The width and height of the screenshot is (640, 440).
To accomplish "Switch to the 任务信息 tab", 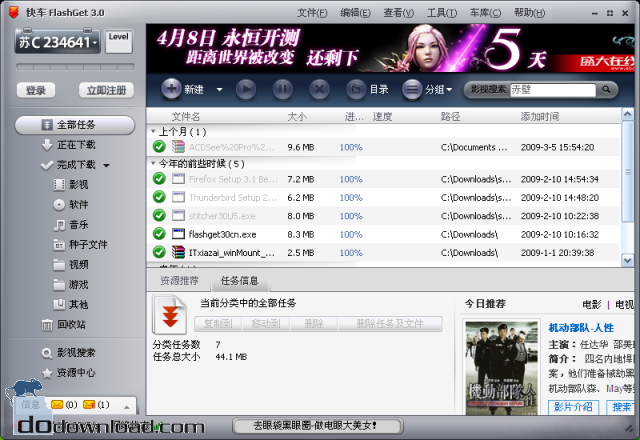I will point(240,281).
